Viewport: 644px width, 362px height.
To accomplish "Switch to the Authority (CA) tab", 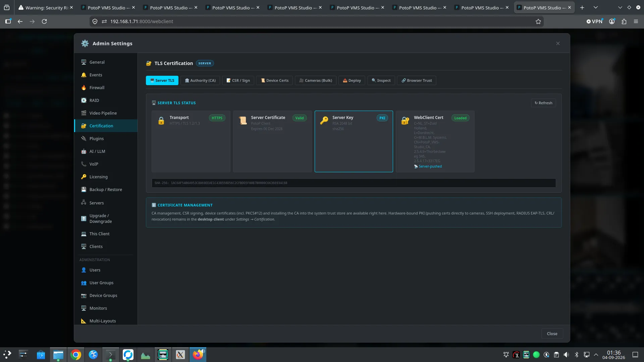I will [x=200, y=80].
